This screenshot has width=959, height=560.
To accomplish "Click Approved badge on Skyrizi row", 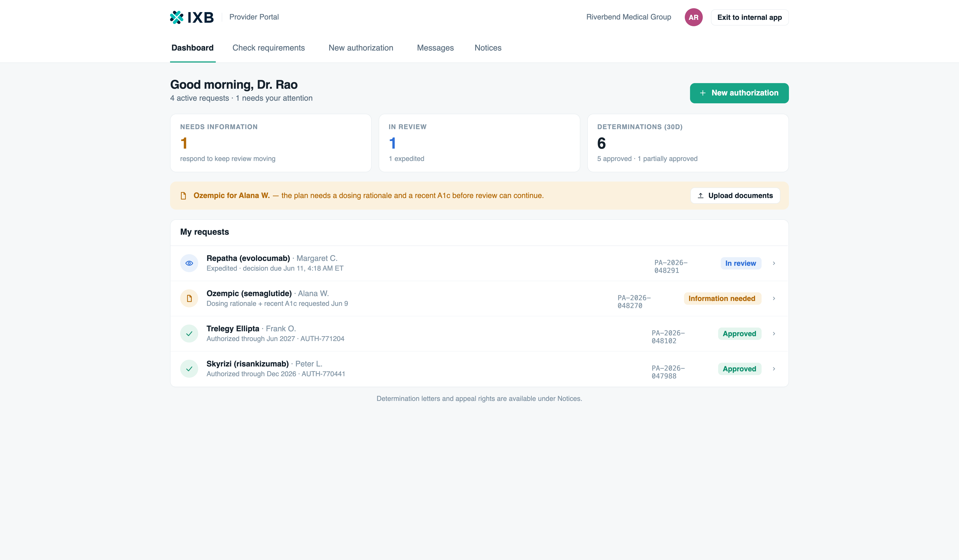I will (x=739, y=369).
